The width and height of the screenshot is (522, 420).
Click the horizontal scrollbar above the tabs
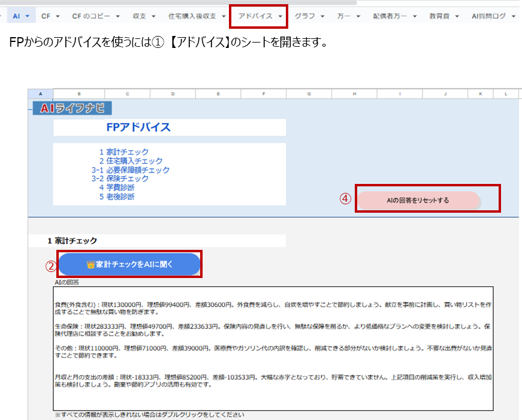point(179,2)
